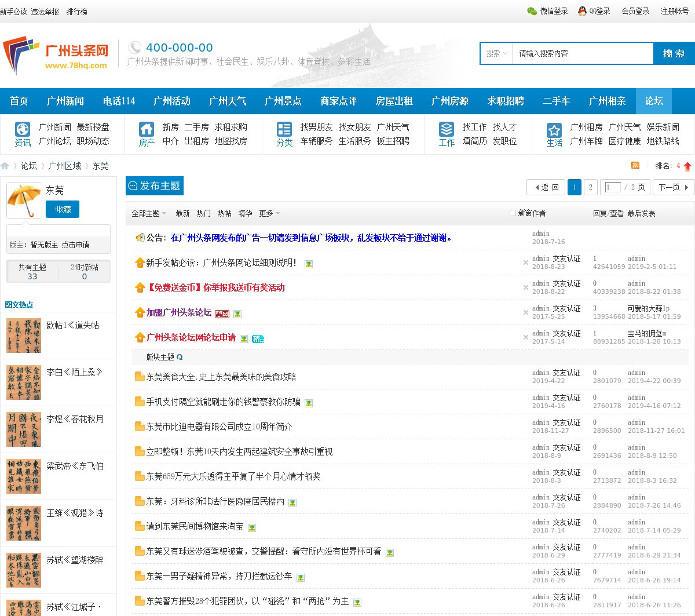Click the 发布主题 button

(x=155, y=185)
